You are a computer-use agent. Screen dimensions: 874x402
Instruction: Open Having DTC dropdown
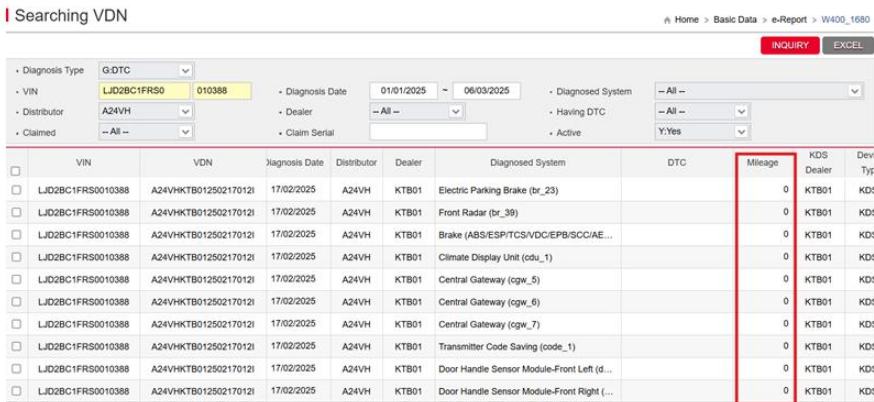pos(702,112)
